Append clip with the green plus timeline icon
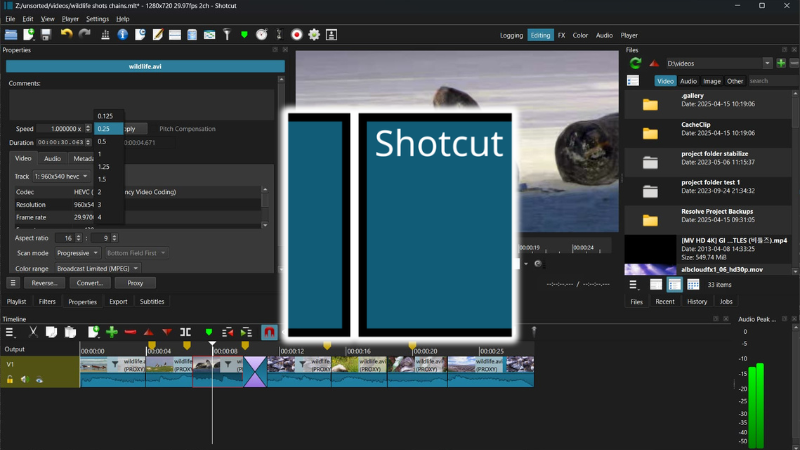Screen dimensions: 800x450 tap(112, 332)
